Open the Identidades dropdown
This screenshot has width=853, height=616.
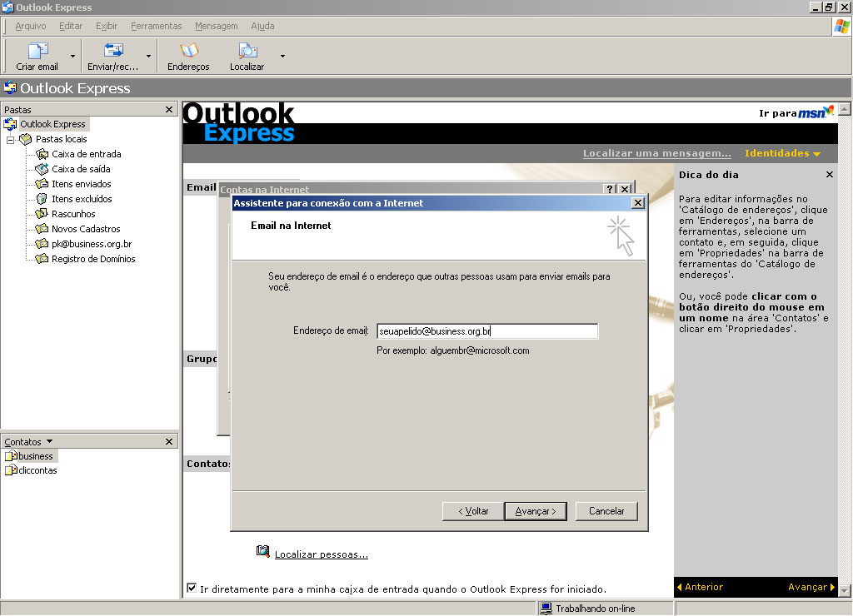click(782, 153)
